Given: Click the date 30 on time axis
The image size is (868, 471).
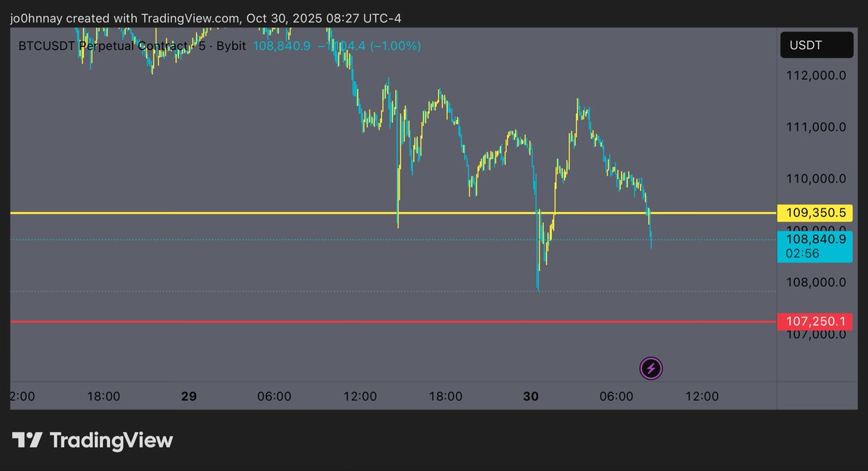Looking at the screenshot, I should (x=531, y=396).
